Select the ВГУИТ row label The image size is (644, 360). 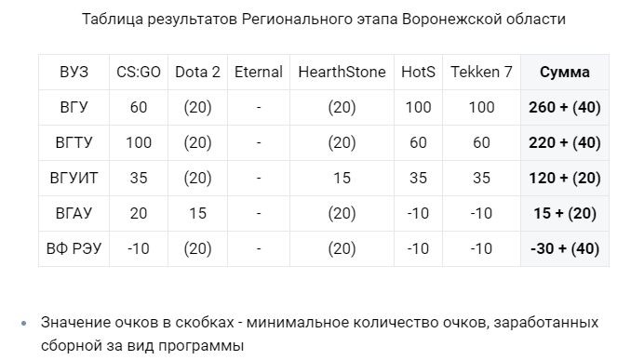(x=74, y=179)
